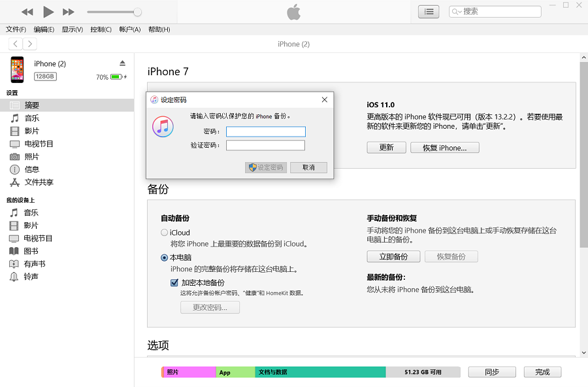Toggle the 加密本地备份 checkbox
This screenshot has height=387, width=588.
click(x=174, y=282)
